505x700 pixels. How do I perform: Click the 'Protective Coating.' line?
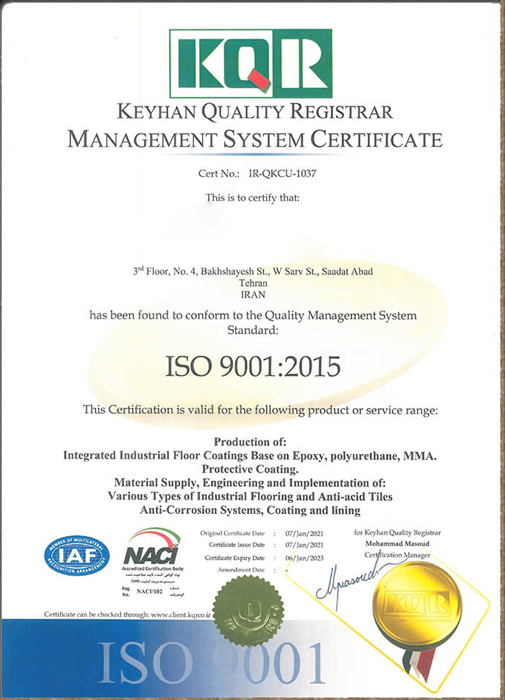pyautogui.click(x=250, y=469)
